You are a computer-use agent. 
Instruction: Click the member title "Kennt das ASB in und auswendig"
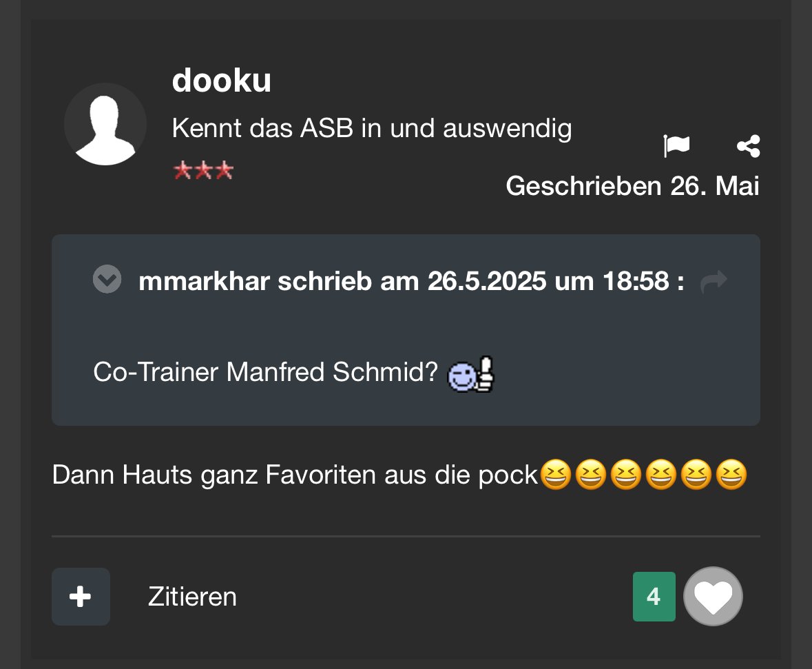coord(372,128)
